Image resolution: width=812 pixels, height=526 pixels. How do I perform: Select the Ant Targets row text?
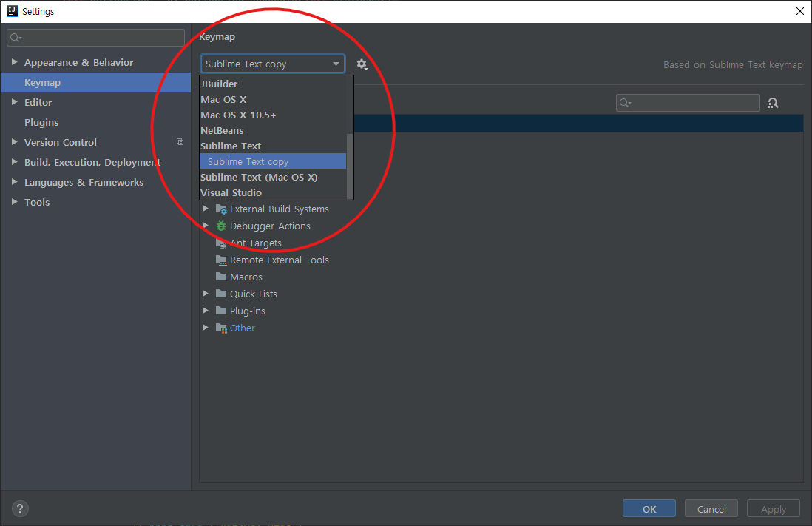256,243
